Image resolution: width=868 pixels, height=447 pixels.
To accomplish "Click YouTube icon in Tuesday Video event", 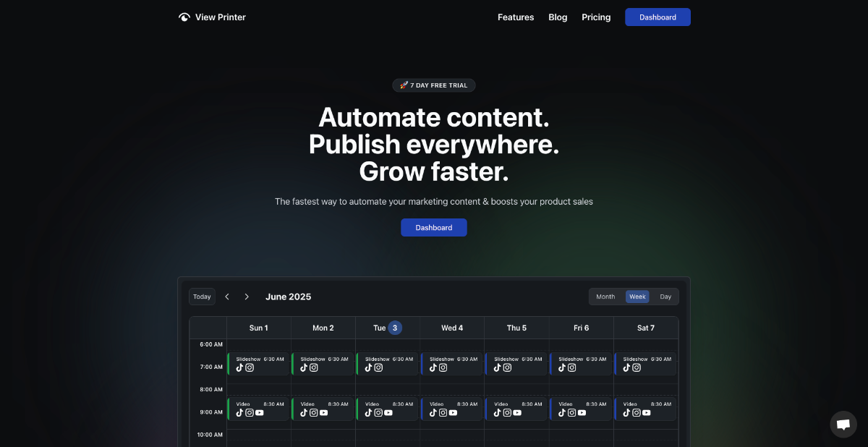I will click(x=388, y=413).
